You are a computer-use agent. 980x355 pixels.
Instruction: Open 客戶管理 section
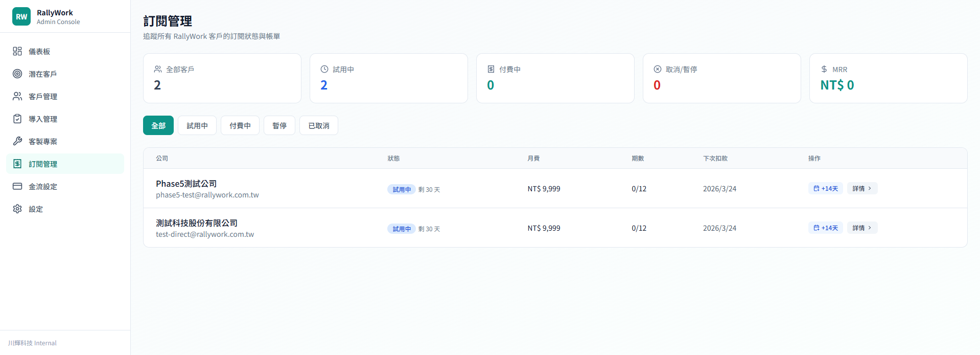pos(65,96)
